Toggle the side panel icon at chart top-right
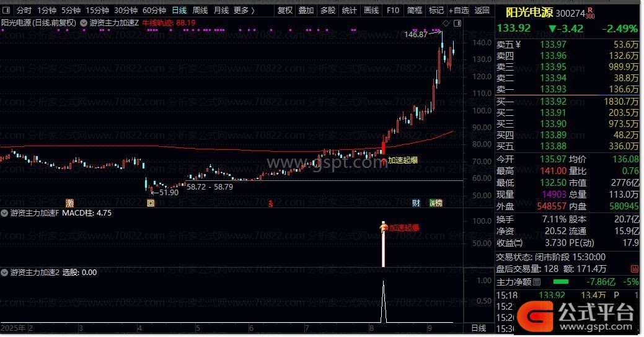The image size is (644, 337). [x=457, y=24]
